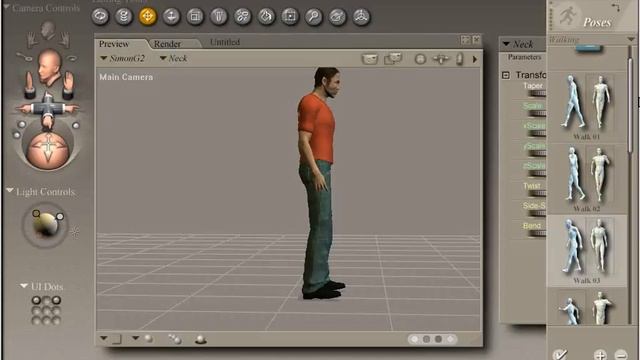Select the Taper editing tool
The image size is (640, 360).
coord(218,17)
